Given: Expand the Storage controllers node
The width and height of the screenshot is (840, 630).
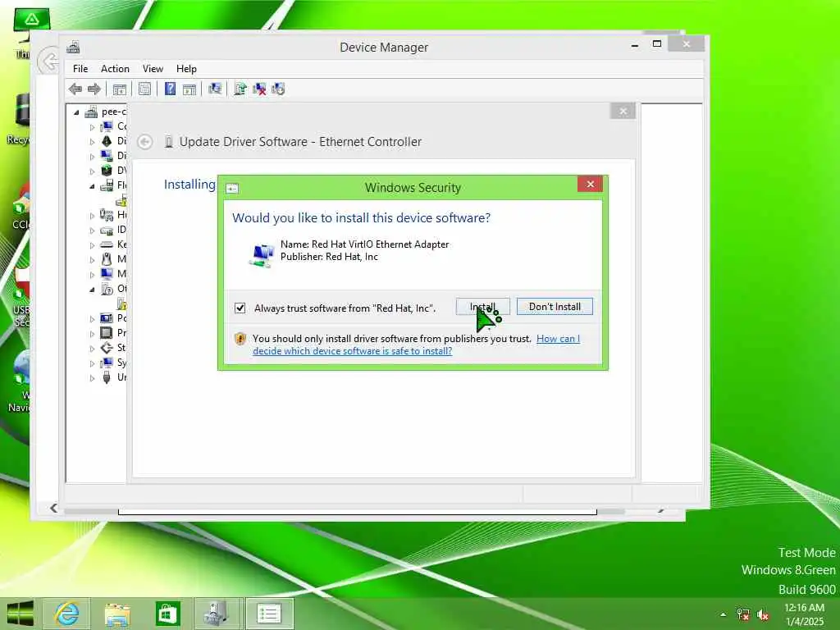Looking at the screenshot, I should point(92,348).
